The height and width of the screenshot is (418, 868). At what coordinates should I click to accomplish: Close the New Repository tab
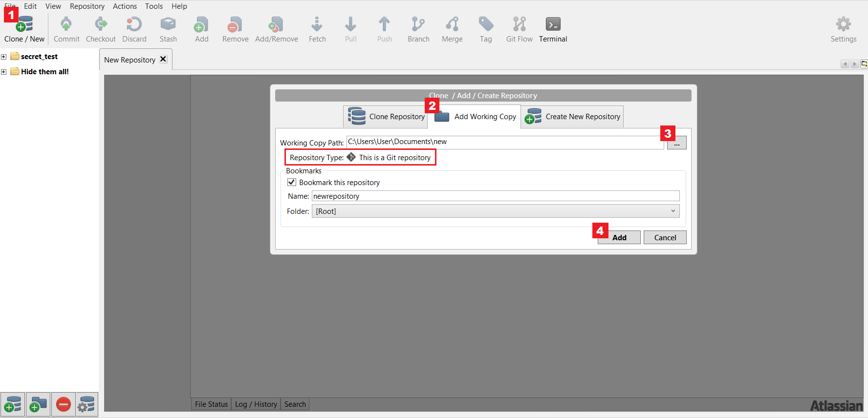click(163, 59)
